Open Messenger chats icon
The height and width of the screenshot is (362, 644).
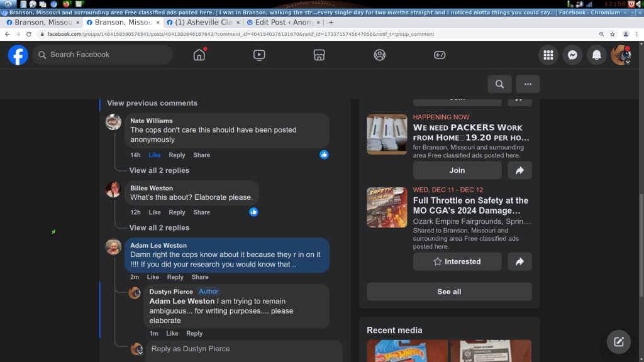(x=572, y=55)
